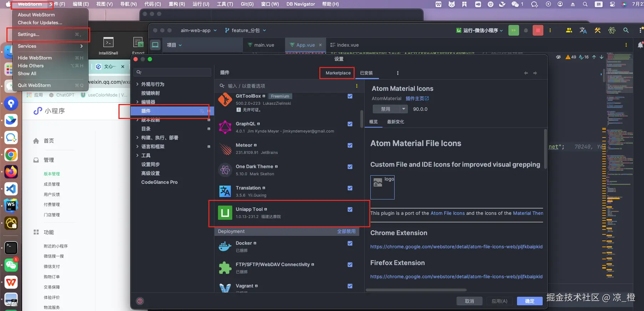Open feature_分包 branch dropdown
The image size is (644, 311).
pos(245,30)
